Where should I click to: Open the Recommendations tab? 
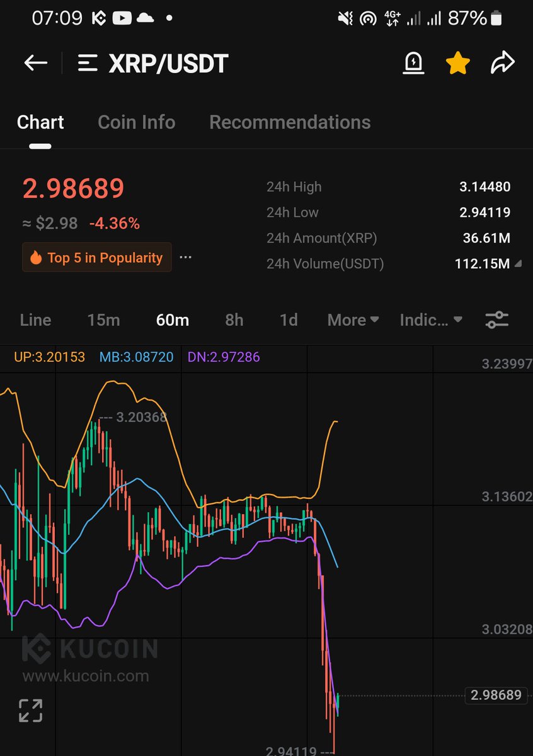coord(290,122)
